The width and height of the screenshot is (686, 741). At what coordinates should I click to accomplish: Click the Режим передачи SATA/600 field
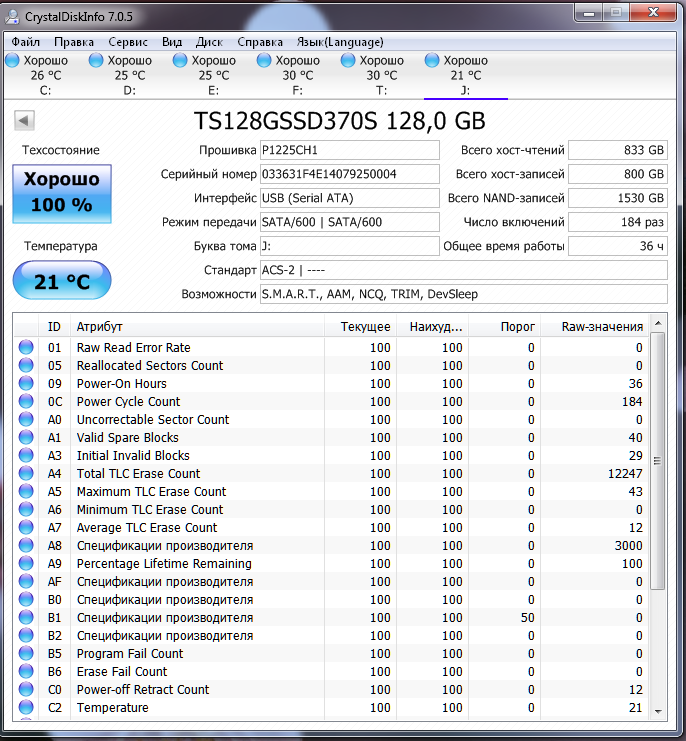[350, 222]
